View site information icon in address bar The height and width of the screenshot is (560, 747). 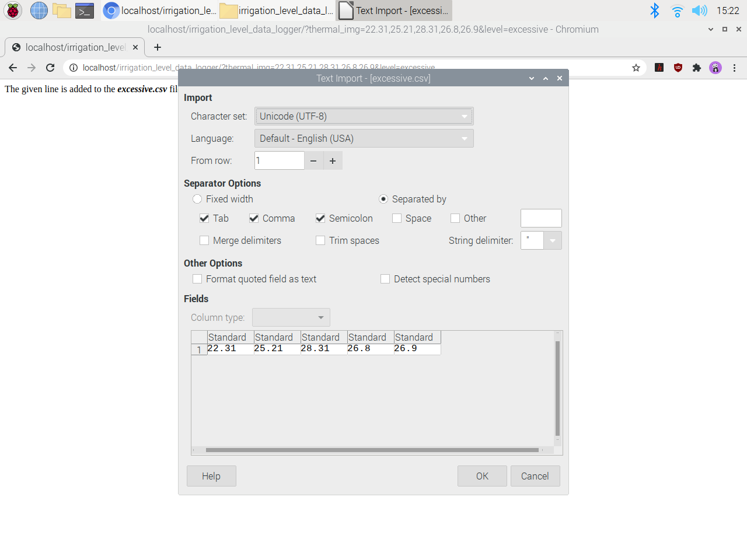74,68
